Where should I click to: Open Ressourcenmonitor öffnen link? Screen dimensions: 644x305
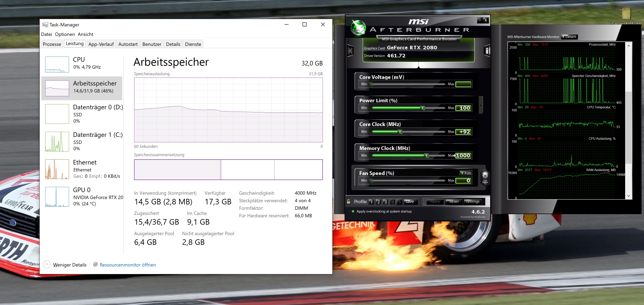(x=128, y=265)
